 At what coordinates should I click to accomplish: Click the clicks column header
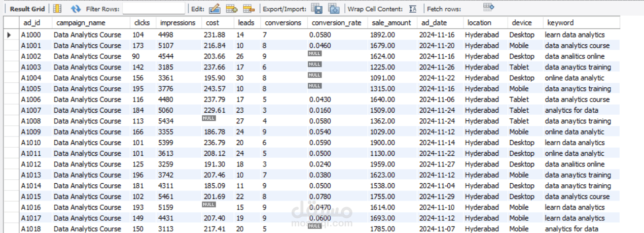(142, 22)
